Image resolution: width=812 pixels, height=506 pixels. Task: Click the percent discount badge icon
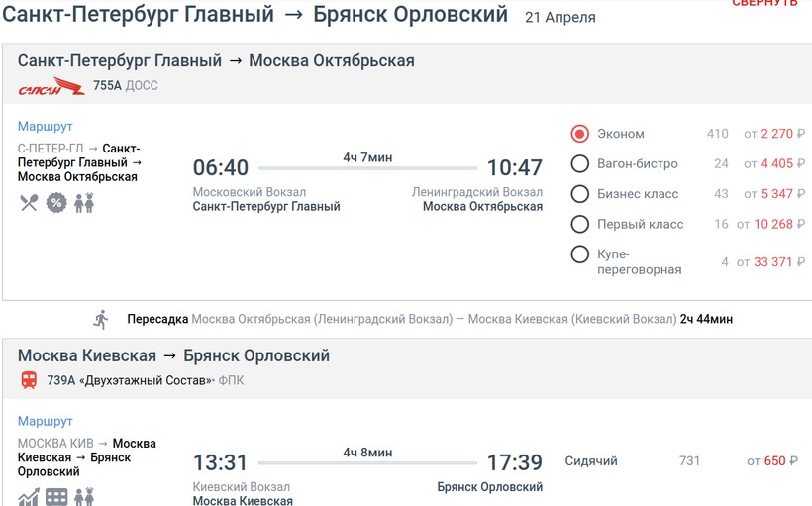coord(56,203)
